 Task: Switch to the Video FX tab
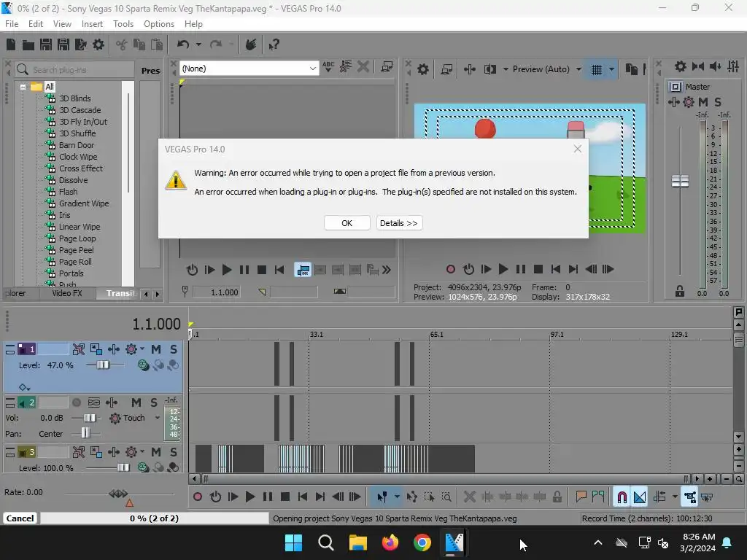point(67,293)
